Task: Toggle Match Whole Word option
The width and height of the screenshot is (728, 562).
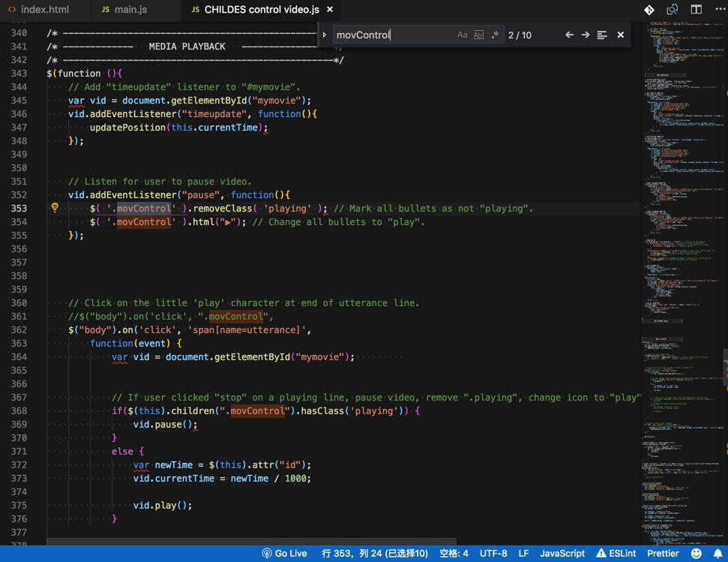Action: pos(478,35)
